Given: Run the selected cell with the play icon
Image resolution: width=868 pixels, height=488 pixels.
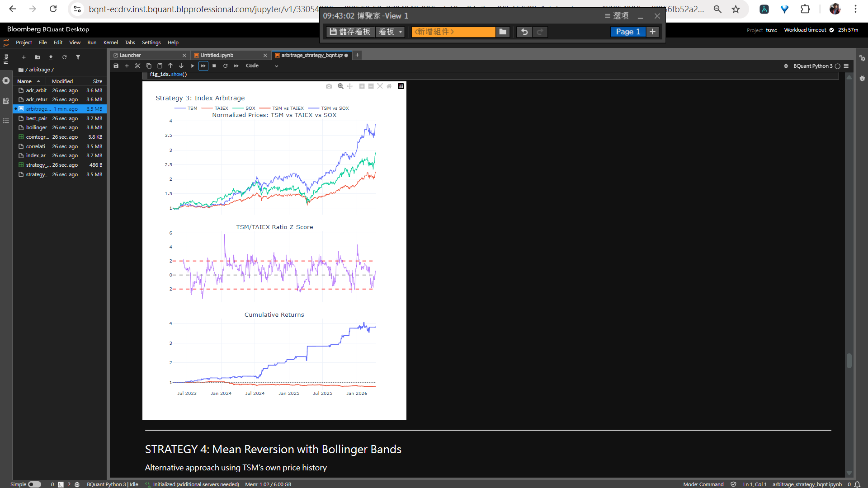Looking at the screenshot, I should coord(193,66).
